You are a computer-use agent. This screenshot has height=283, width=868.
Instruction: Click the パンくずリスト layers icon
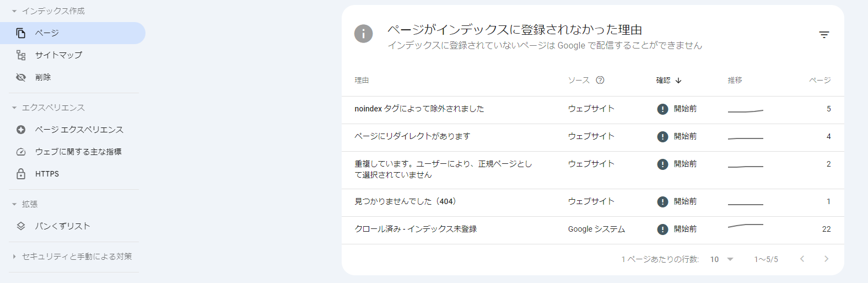coord(21,226)
